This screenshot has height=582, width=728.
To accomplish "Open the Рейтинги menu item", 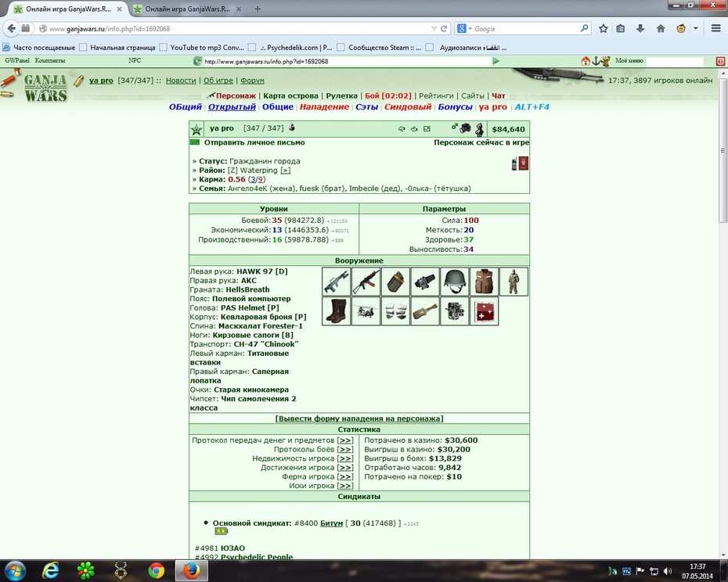I will pyautogui.click(x=436, y=95).
